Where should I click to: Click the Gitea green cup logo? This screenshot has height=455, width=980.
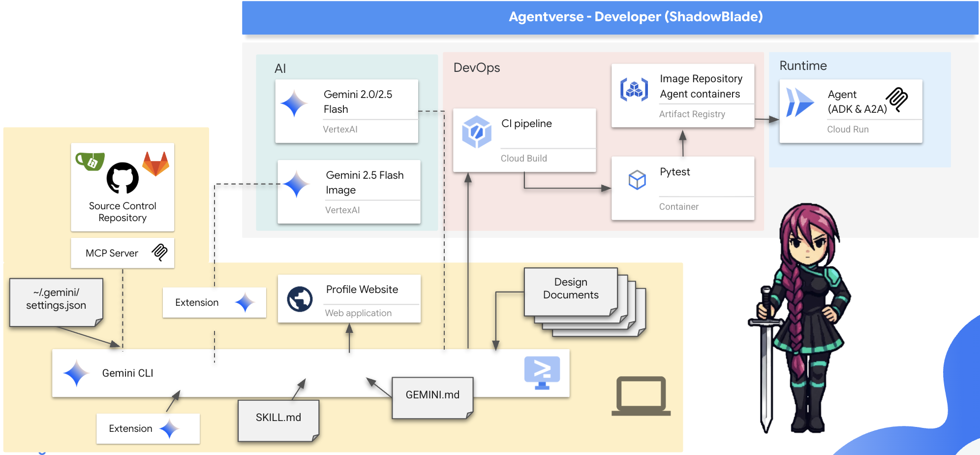click(90, 161)
